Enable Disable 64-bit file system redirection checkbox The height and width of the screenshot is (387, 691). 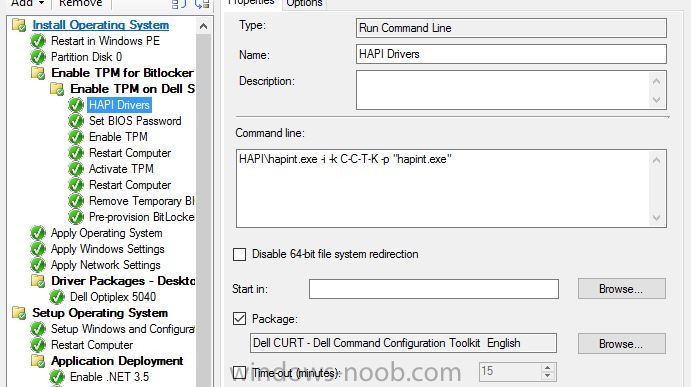coord(239,254)
